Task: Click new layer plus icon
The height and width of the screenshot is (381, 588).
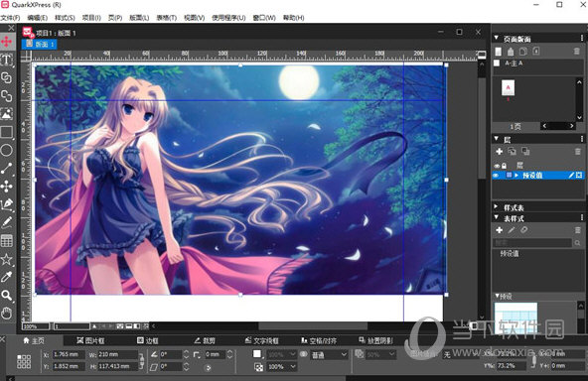Action: coord(500,152)
